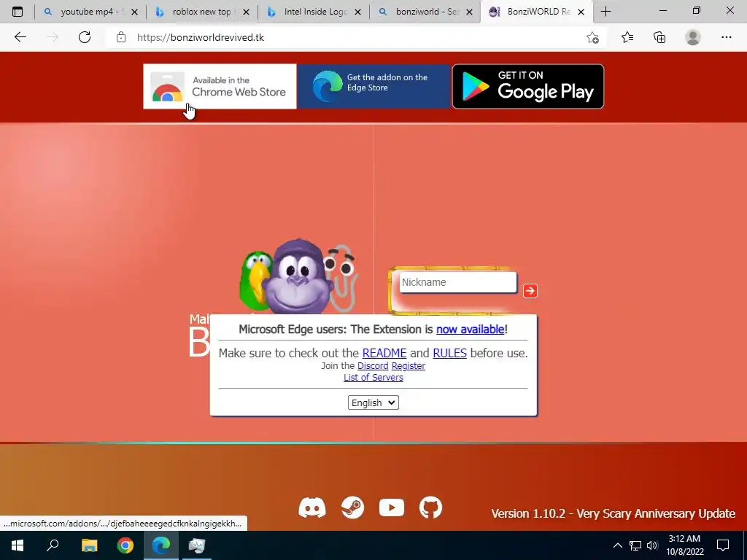The height and width of the screenshot is (560, 747).
Task: Open File Explorer from the taskbar
Action: tap(89, 545)
